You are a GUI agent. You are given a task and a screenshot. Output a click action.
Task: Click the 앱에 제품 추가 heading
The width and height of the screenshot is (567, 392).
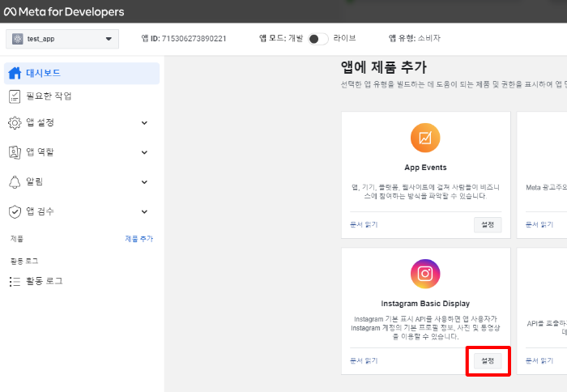[384, 67]
